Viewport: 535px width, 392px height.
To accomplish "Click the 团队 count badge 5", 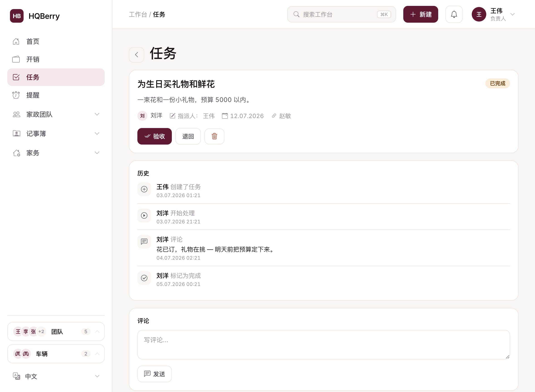I will (86, 332).
